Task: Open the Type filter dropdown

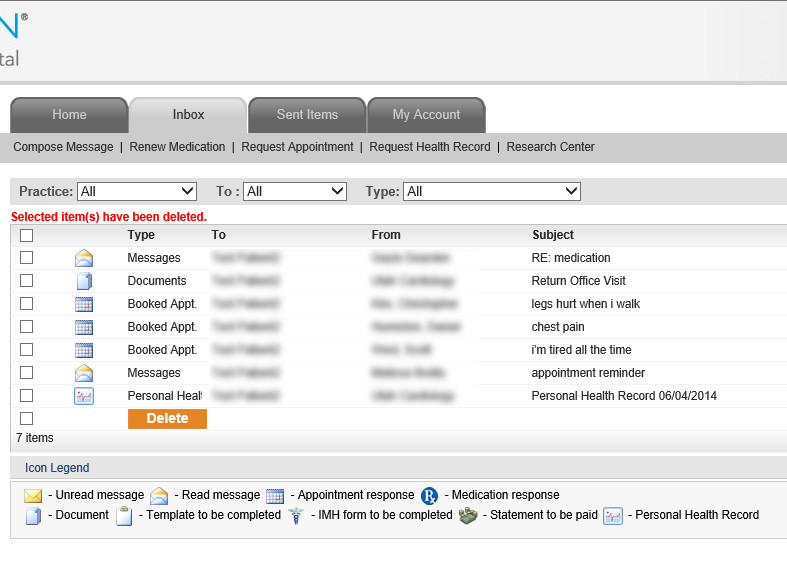Action: (x=492, y=191)
